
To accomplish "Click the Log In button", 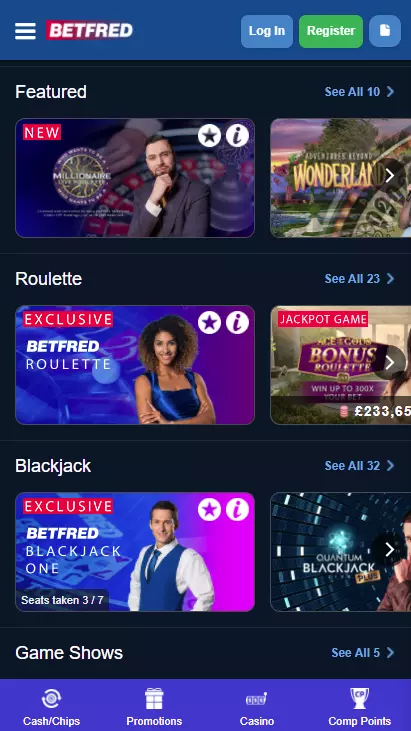I will click(267, 31).
